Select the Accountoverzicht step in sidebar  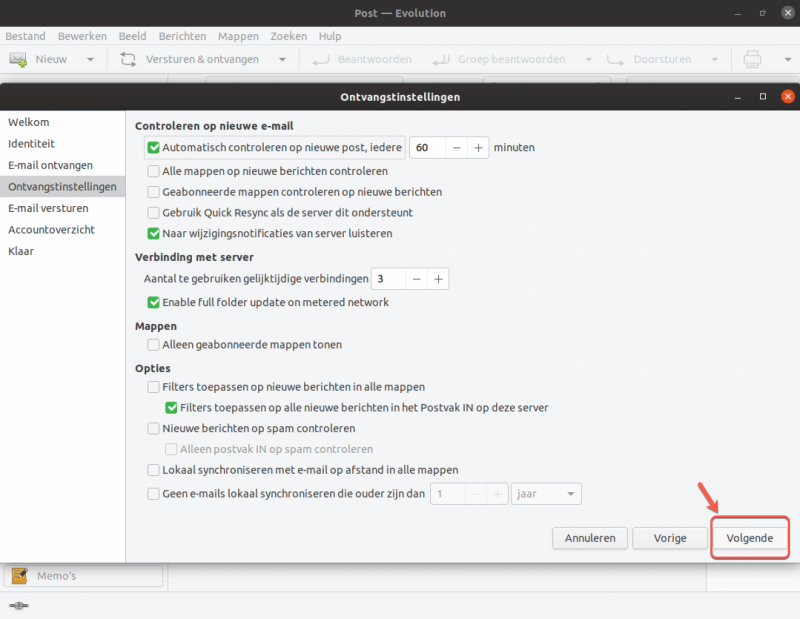(51, 230)
